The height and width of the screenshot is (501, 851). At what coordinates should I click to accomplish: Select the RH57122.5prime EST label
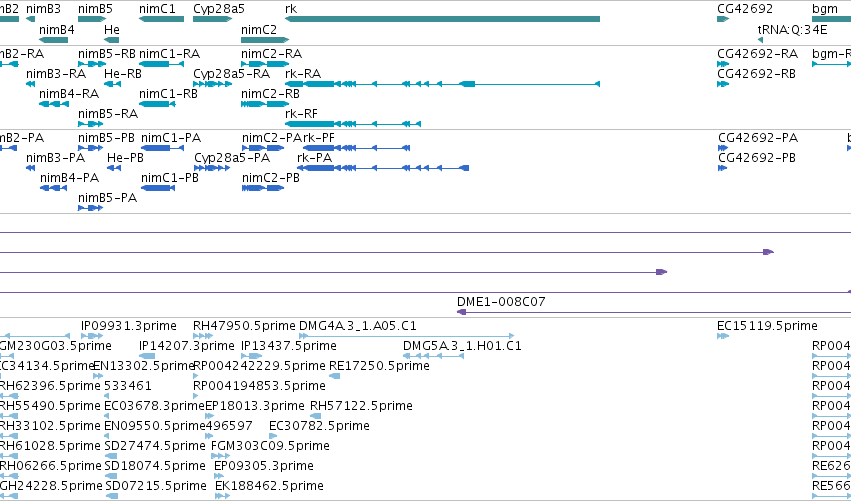coord(361,405)
